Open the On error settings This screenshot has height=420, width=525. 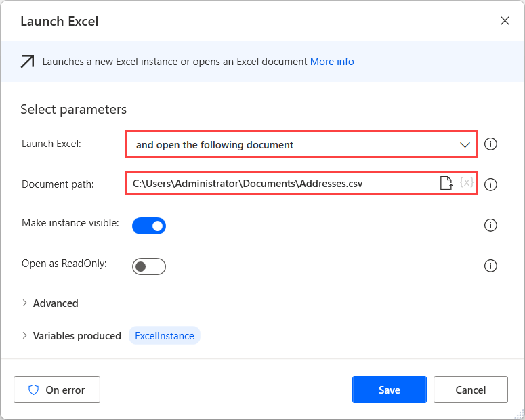tap(57, 390)
